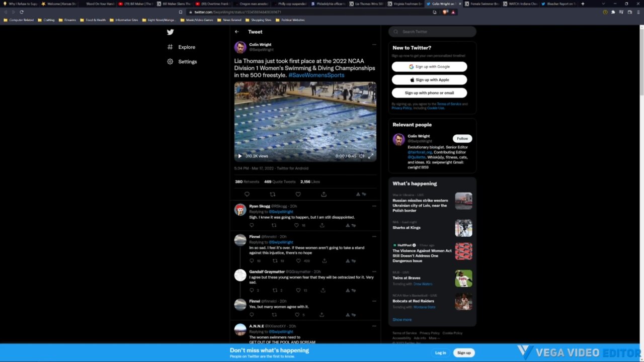The width and height of the screenshot is (644, 362).
Task: Click the Twitter bird logo
Action: [170, 32]
